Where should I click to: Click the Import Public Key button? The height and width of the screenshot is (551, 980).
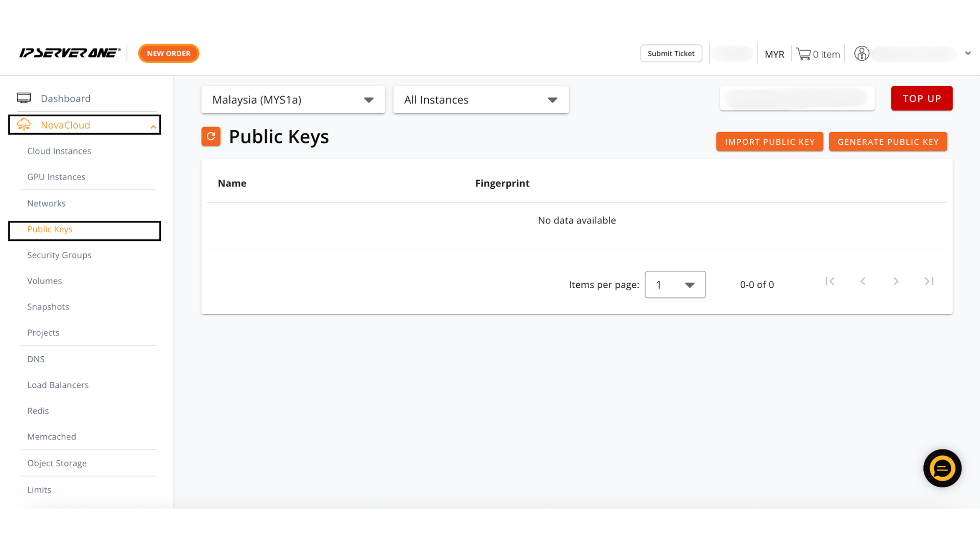[770, 142]
